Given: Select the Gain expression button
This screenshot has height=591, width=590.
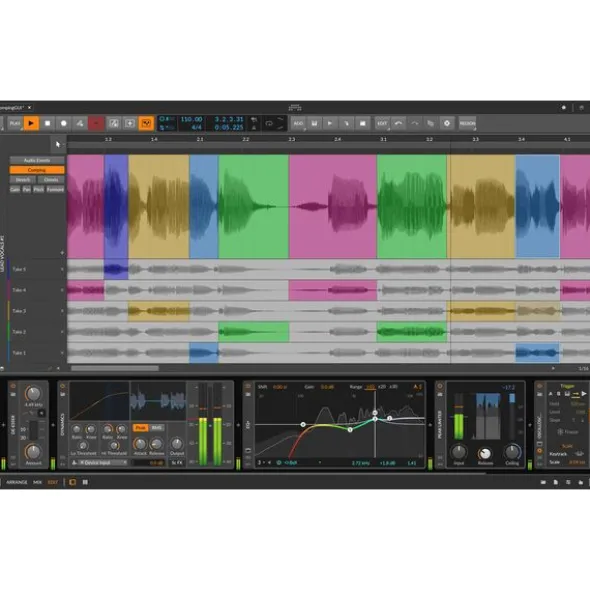Looking at the screenshot, I should pos(15,190).
